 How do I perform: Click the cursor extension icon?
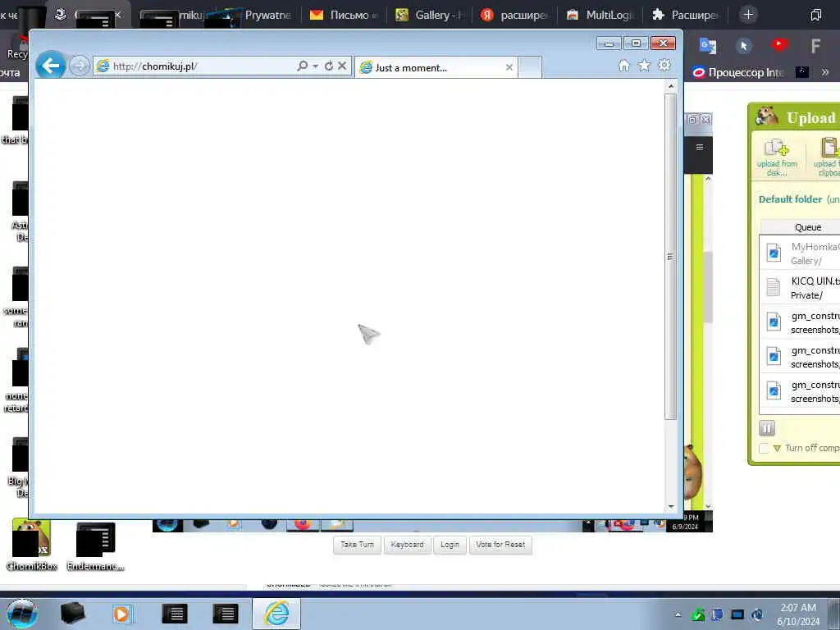(x=743, y=46)
